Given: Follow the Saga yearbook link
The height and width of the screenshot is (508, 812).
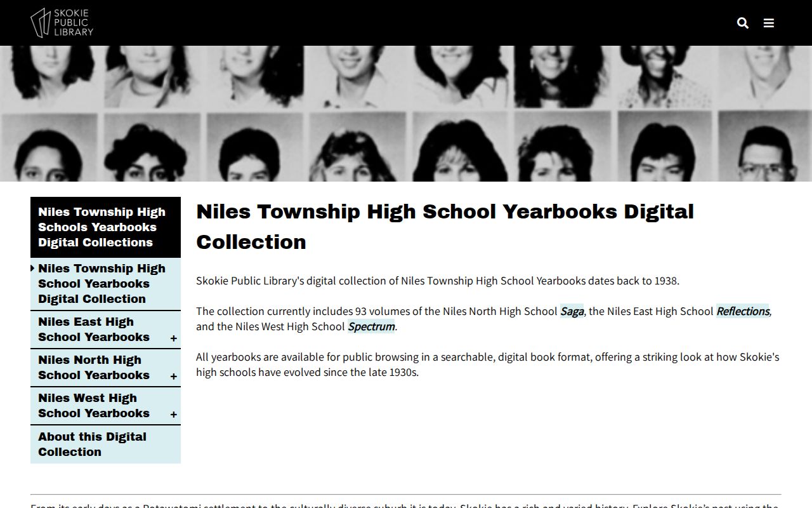Looking at the screenshot, I should coord(572,311).
